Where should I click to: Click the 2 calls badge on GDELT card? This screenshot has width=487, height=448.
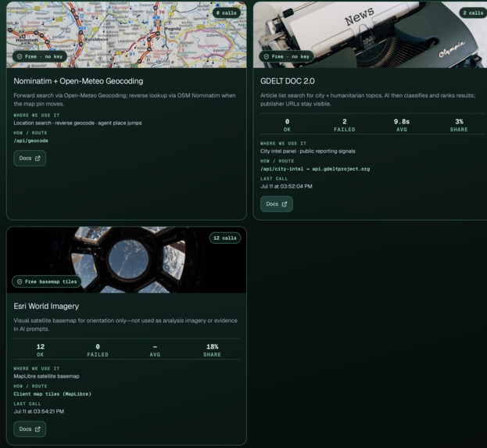click(473, 13)
